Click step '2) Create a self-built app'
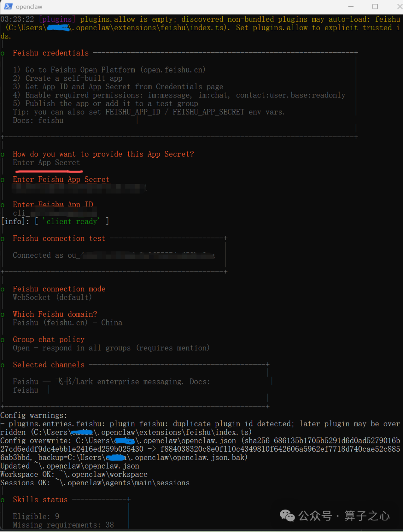The height and width of the screenshot is (532, 403). [x=68, y=78]
